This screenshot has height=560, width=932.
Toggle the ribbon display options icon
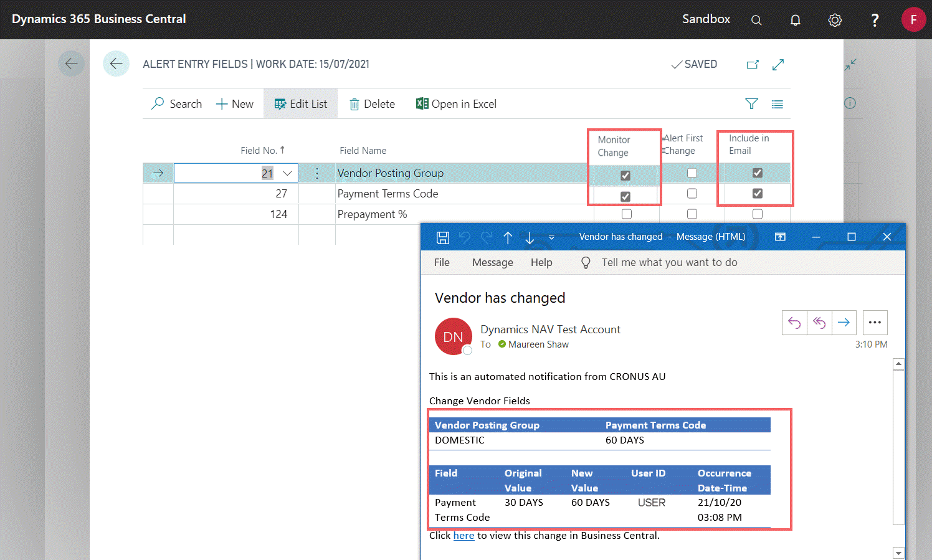click(780, 237)
